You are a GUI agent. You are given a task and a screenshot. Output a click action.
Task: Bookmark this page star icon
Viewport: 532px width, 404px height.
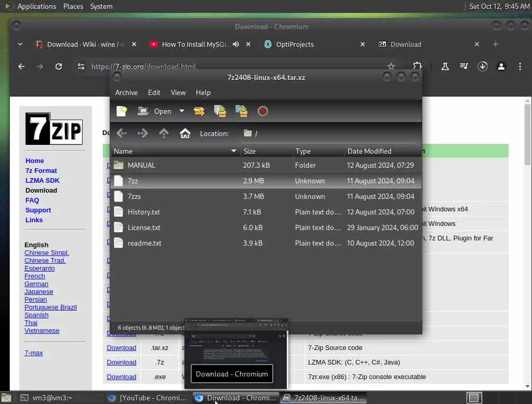391,66
